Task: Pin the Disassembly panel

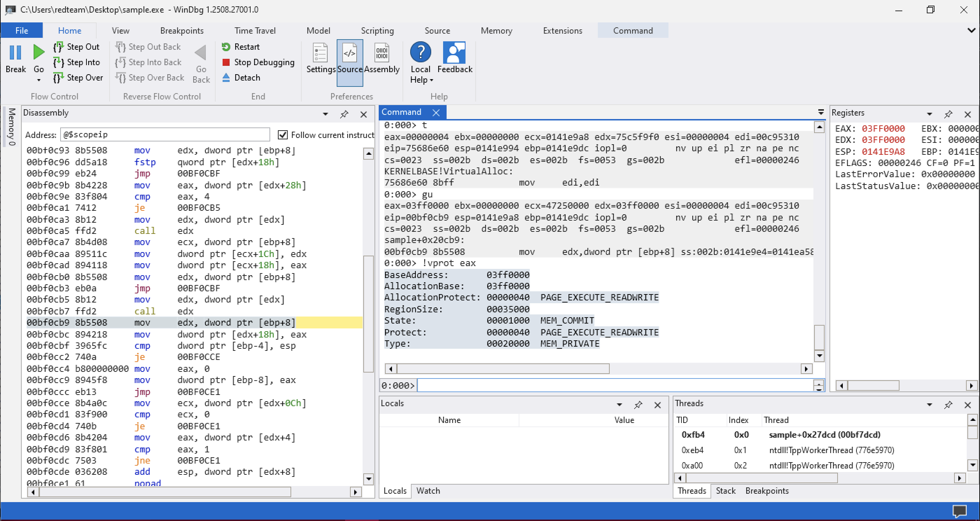Action: [x=344, y=114]
